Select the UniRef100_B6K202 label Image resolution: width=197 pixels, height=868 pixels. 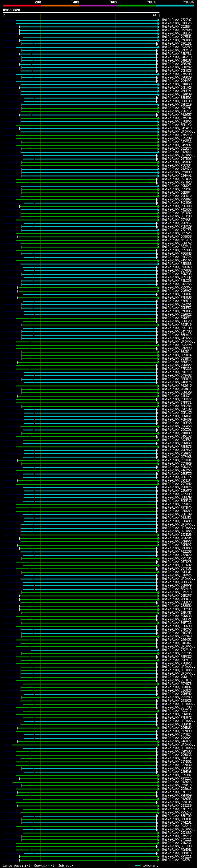point(177,67)
